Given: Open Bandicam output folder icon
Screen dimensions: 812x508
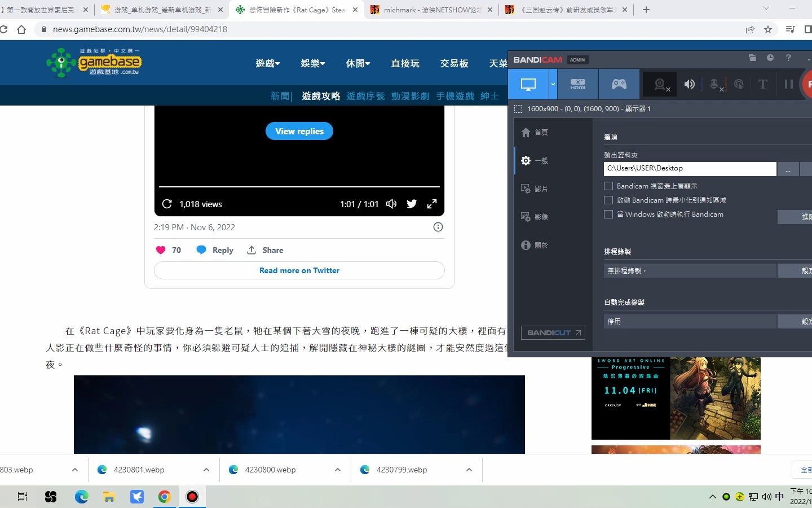Looking at the screenshot, I should (752, 58).
